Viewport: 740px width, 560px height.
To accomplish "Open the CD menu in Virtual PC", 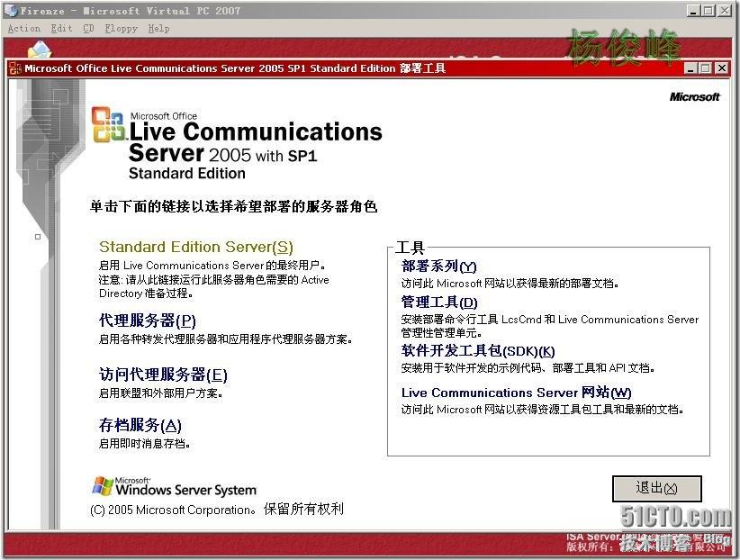I will 88,28.
